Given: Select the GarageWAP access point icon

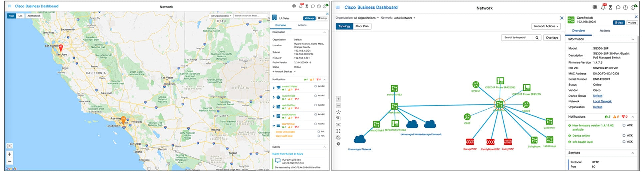Looking at the screenshot, I should (x=470, y=142).
